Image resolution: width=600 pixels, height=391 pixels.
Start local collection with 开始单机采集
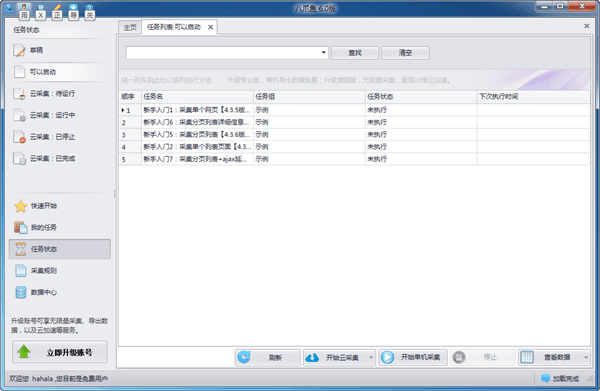click(x=413, y=357)
